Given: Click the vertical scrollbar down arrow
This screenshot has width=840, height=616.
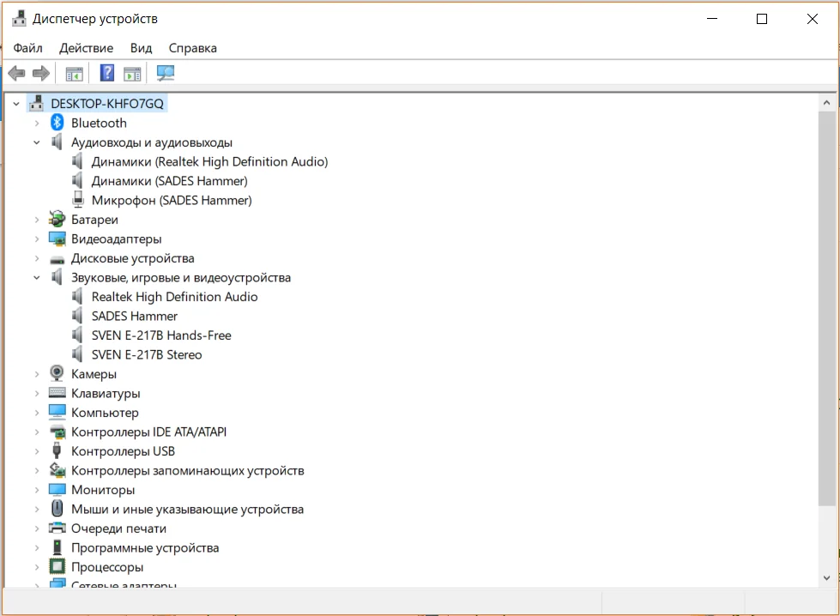Looking at the screenshot, I should pyautogui.click(x=827, y=578).
